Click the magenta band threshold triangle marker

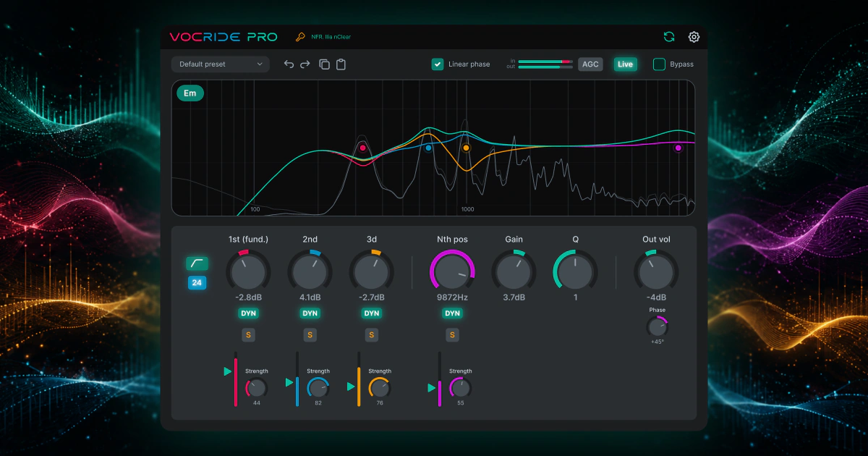[x=432, y=388]
